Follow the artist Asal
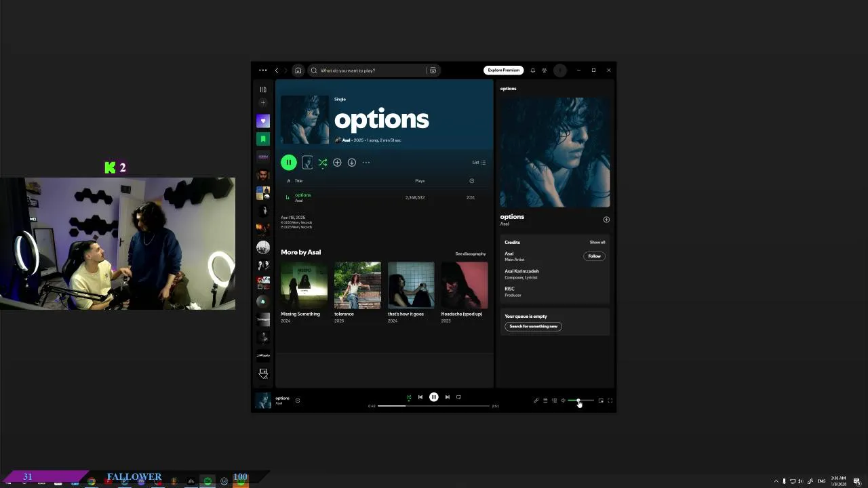Screen dimensions: 868x488 coord(594,256)
